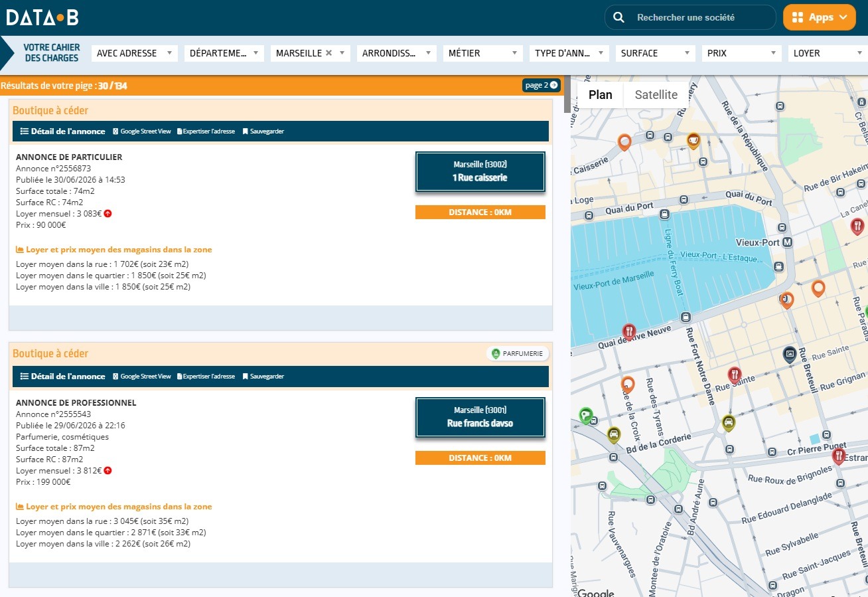Click the text Parfumerie, cosmétiques
This screenshot has height=597, width=868.
pos(62,437)
